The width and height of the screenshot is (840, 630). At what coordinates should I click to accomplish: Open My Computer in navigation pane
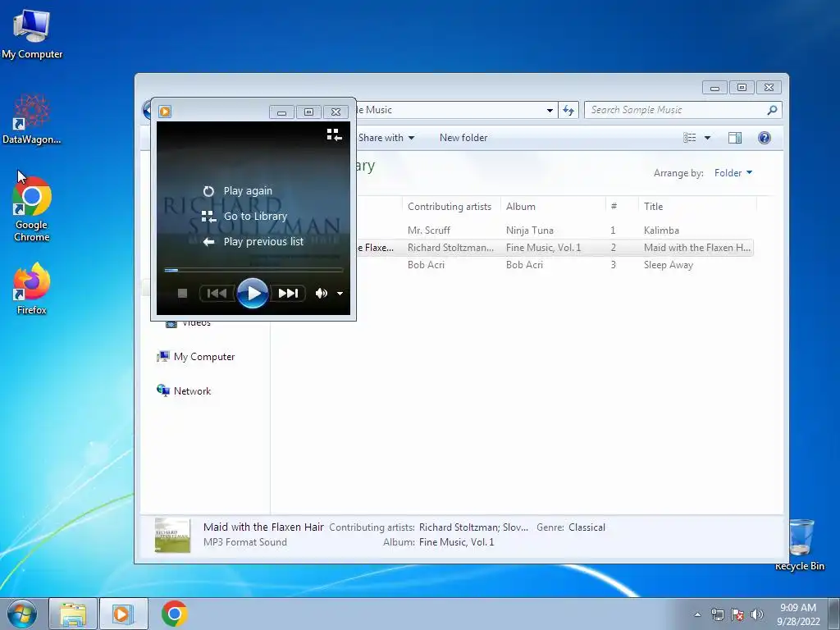195,357
